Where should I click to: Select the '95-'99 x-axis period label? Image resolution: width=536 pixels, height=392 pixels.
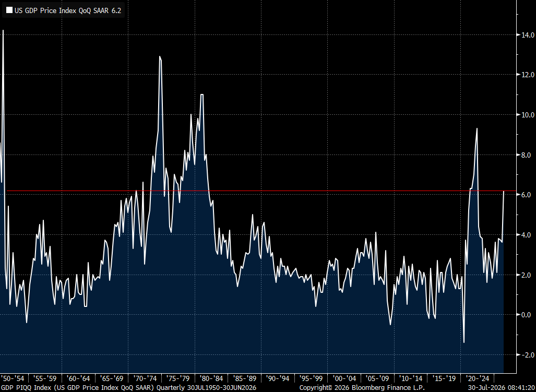tap(311, 378)
